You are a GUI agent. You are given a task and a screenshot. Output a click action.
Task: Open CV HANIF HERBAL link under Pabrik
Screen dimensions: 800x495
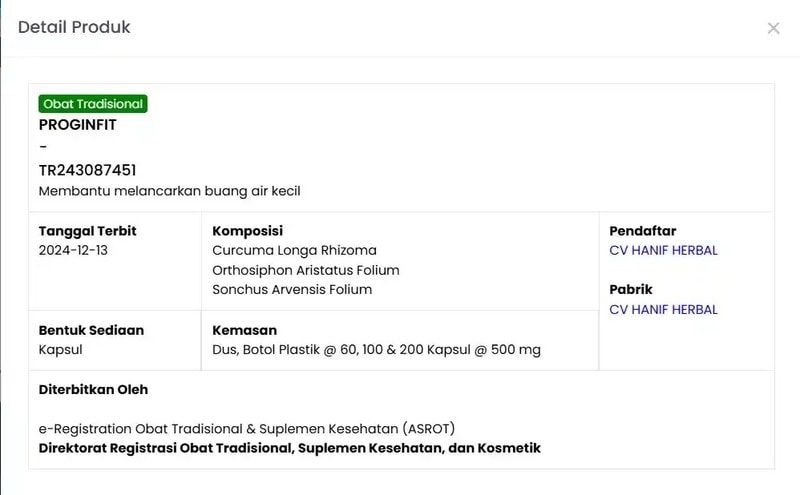point(663,309)
